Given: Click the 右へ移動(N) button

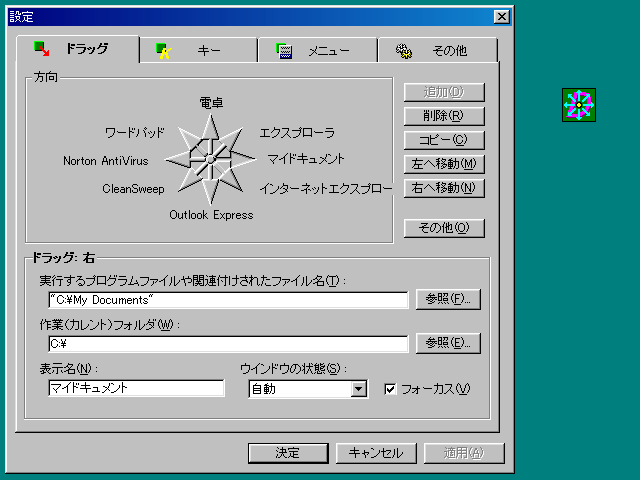Looking at the screenshot, I should tap(444, 188).
